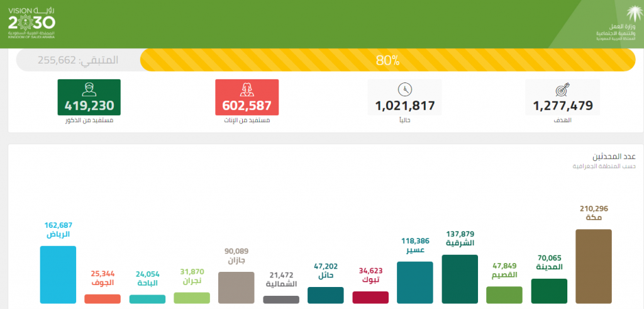Select the Asir teal bar

coord(415,283)
